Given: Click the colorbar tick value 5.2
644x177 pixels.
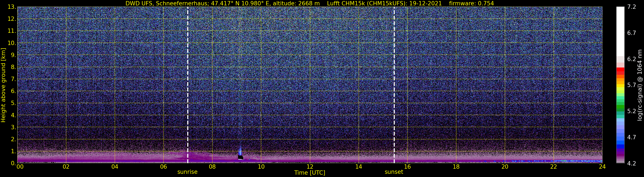Looking at the screenshot, I should (x=632, y=111).
